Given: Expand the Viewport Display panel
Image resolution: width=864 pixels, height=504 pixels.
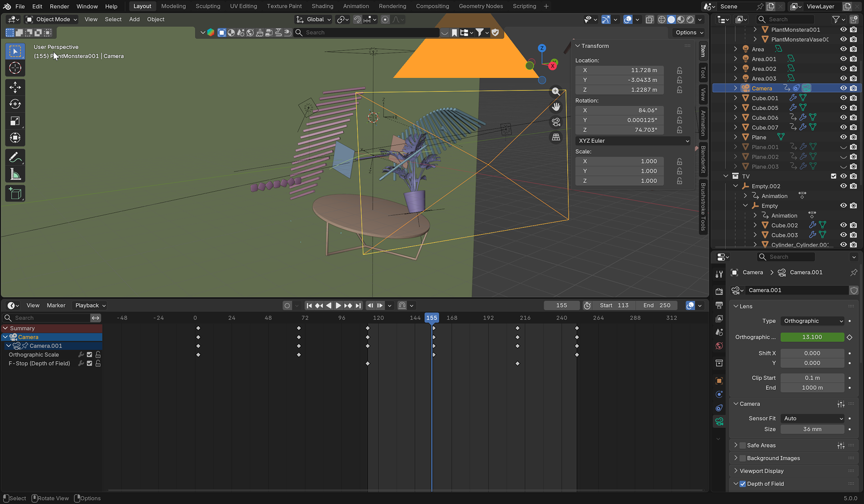Looking at the screenshot, I should click(761, 471).
